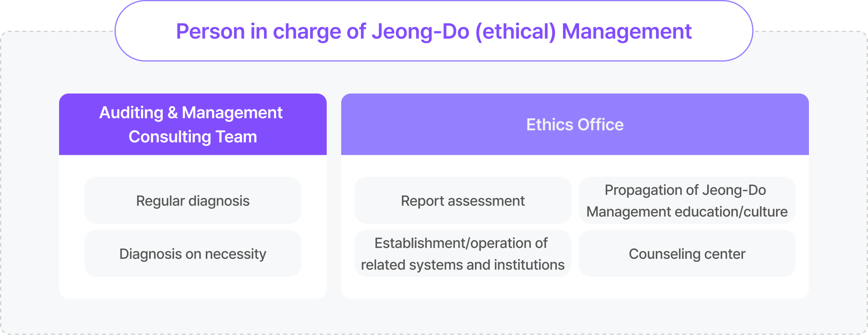The width and height of the screenshot is (868, 335).
Task: Click the word "necessity" in the diagnosis box
Action: point(235,254)
